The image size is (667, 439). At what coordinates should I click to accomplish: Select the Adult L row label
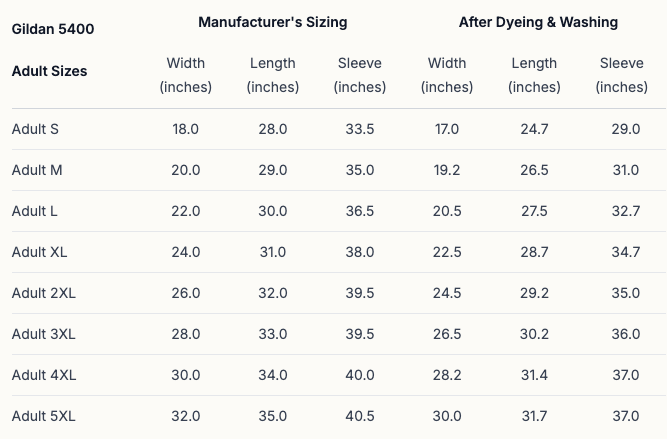click(x=35, y=211)
